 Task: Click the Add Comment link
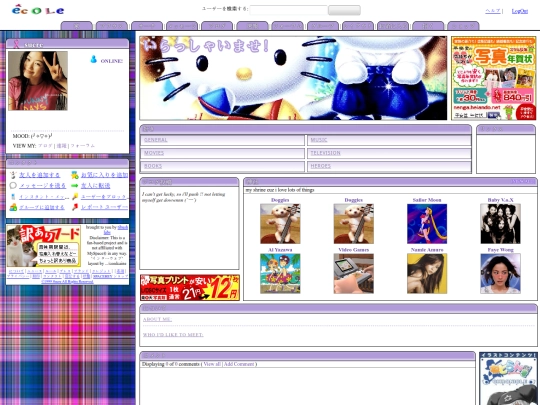(239, 364)
